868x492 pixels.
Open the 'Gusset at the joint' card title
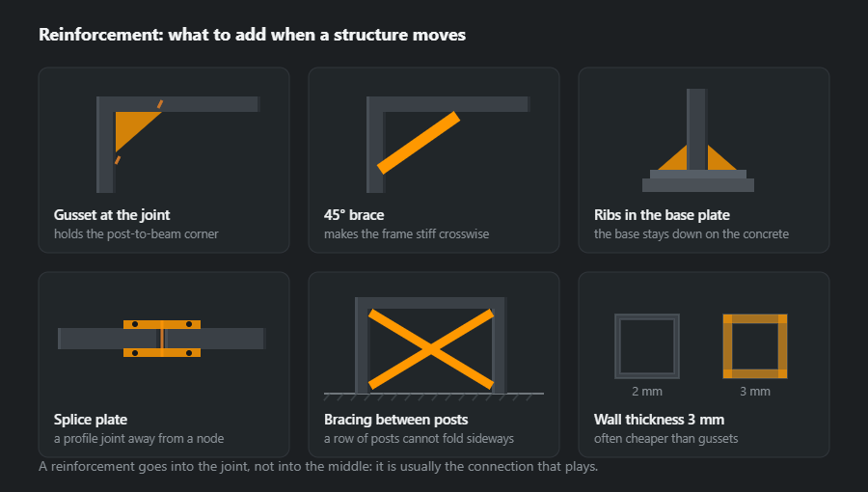coord(112,215)
